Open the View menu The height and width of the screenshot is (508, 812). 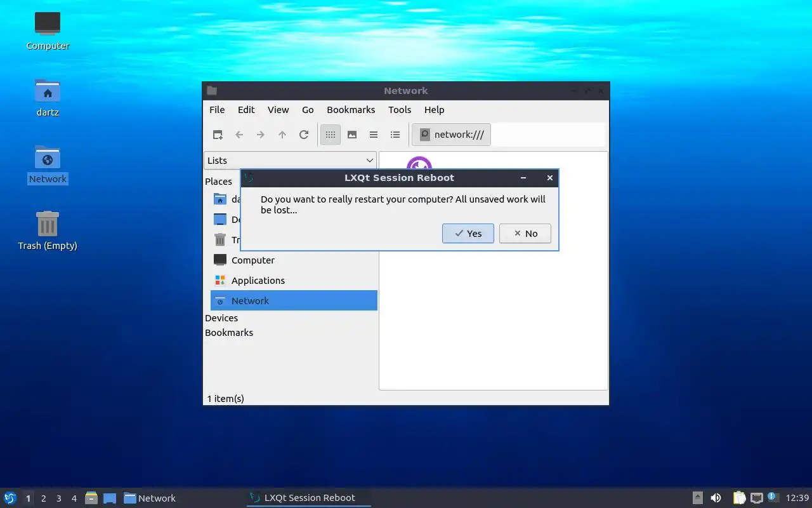(278, 110)
